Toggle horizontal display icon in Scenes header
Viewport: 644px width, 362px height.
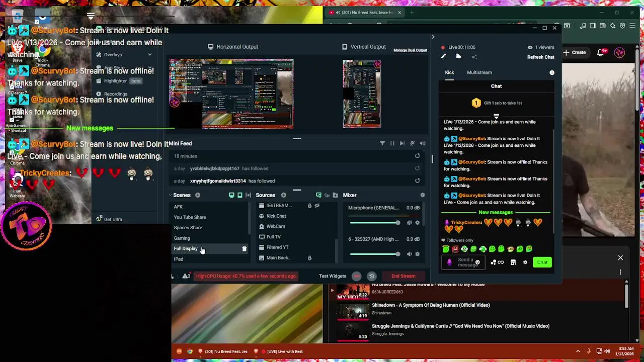(x=231, y=195)
